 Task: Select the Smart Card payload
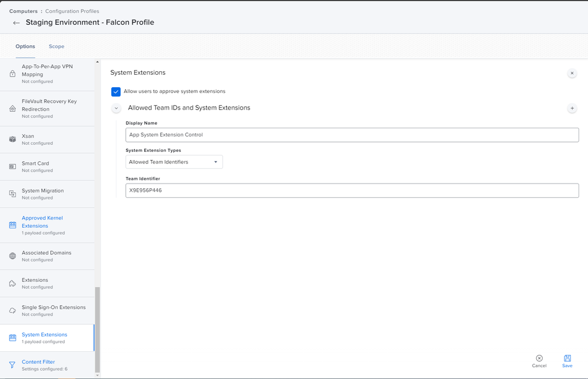point(47,167)
